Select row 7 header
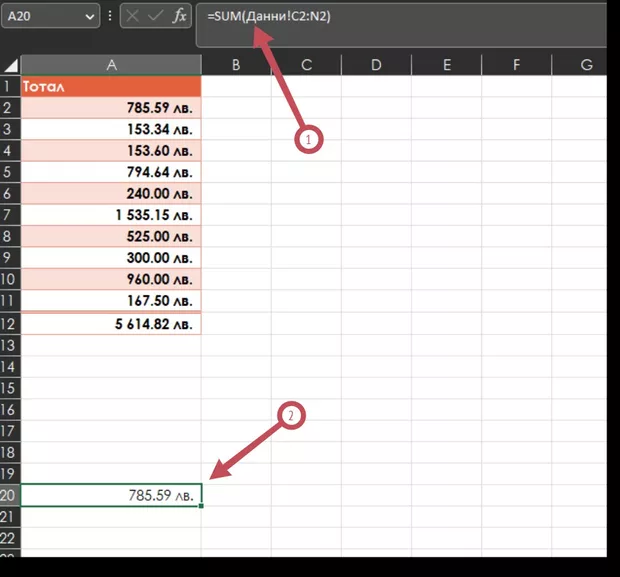The width and height of the screenshot is (620, 577). (x=10, y=215)
